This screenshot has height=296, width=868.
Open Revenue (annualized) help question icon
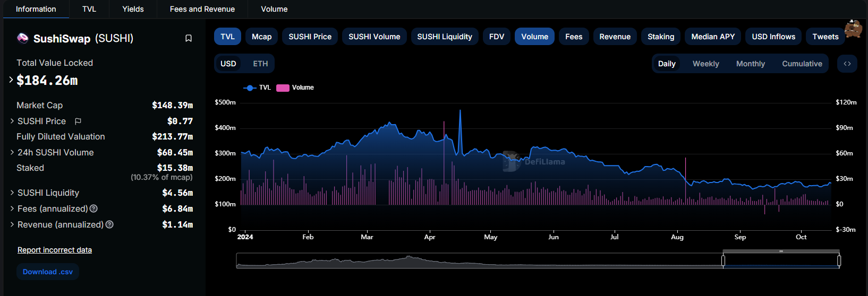point(109,224)
